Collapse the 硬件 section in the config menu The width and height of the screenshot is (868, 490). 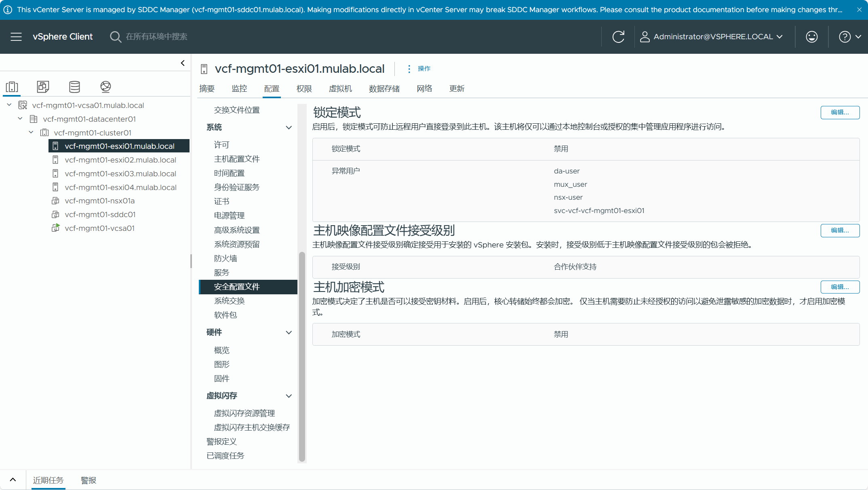(289, 333)
